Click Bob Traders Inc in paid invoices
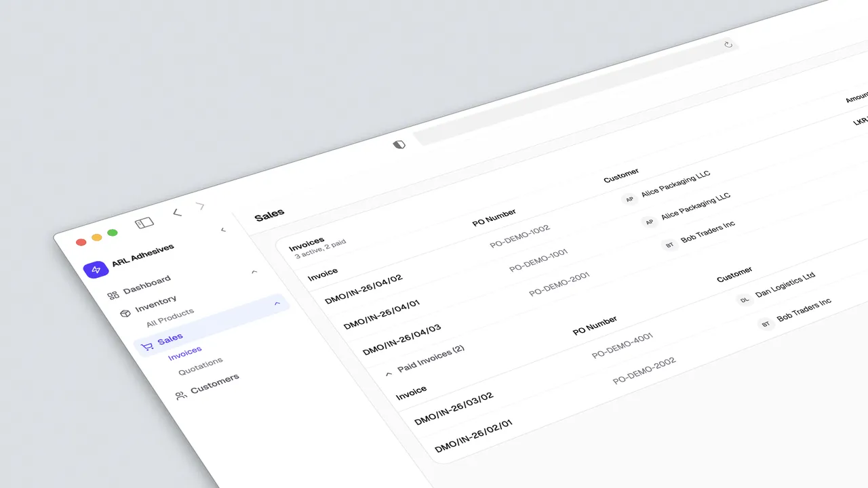This screenshot has height=488, width=868. pyautogui.click(x=804, y=310)
